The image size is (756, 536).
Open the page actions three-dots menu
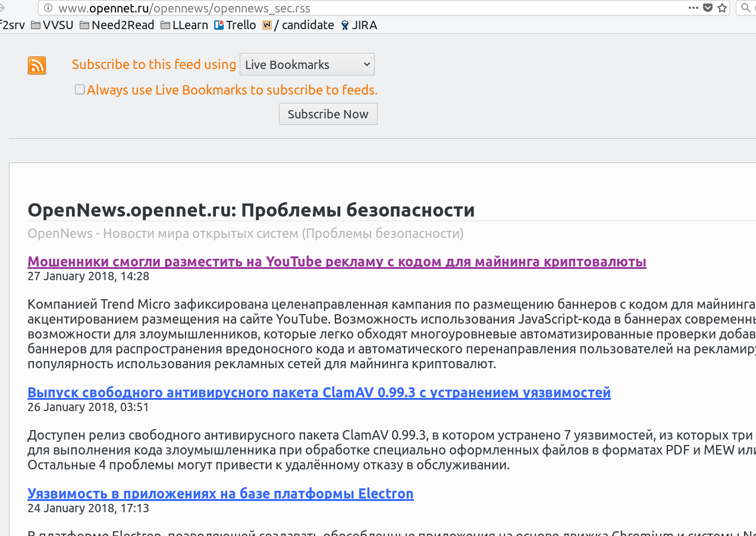(x=694, y=8)
